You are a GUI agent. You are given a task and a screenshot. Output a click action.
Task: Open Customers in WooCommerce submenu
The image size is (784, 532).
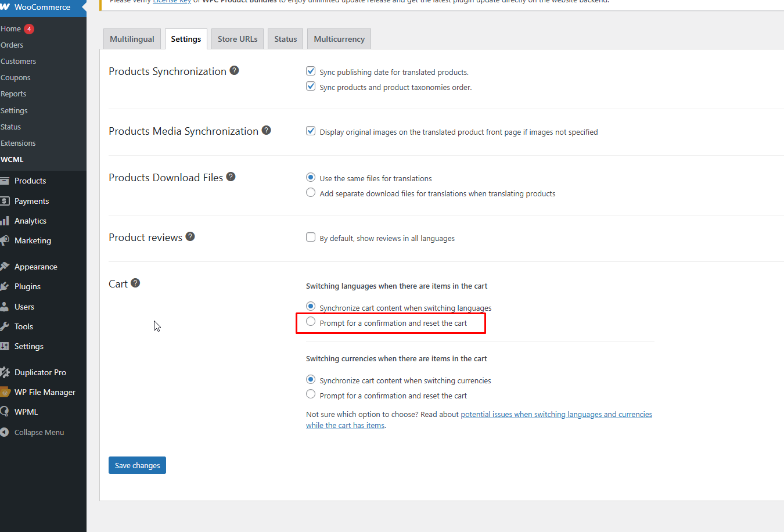(18, 61)
